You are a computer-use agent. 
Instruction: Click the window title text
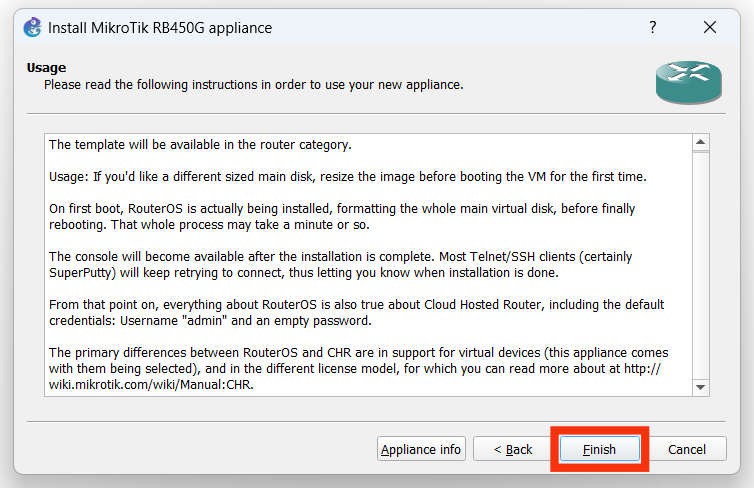pos(160,27)
